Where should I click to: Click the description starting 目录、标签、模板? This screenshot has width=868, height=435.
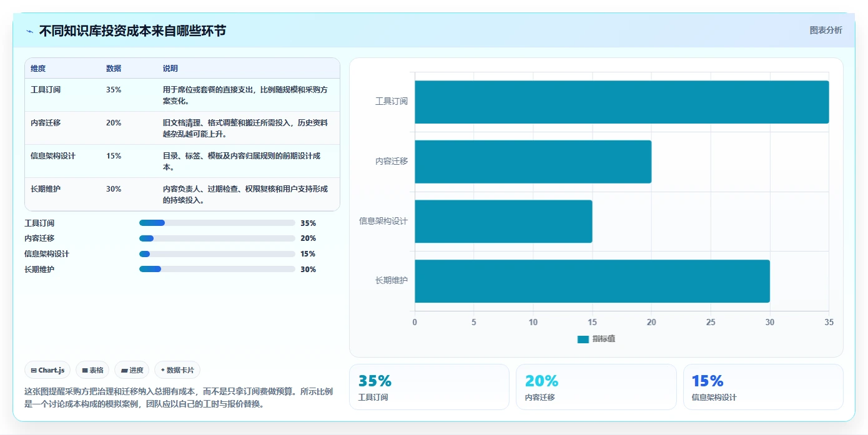(242, 162)
